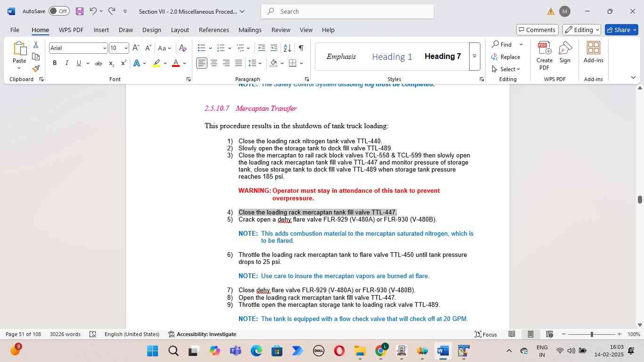The height and width of the screenshot is (362, 644).
Task: Click the vertical scrollbar thumb
Action: 640,199
